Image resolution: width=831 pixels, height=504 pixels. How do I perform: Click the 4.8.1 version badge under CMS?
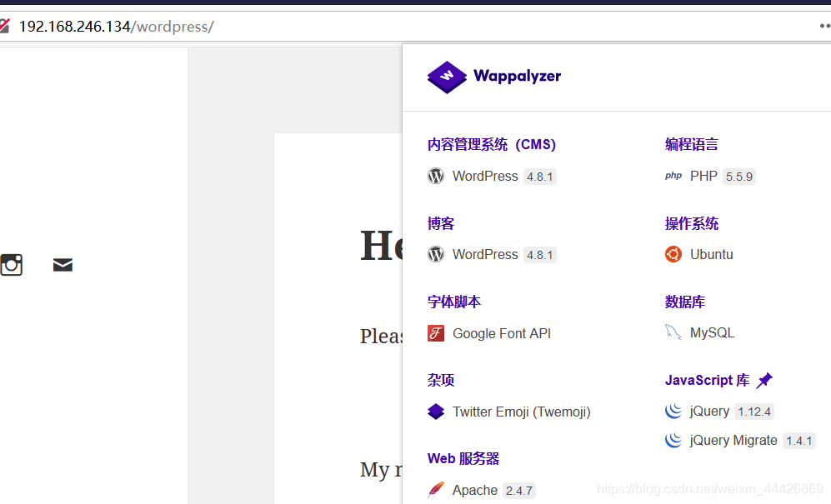(x=539, y=177)
